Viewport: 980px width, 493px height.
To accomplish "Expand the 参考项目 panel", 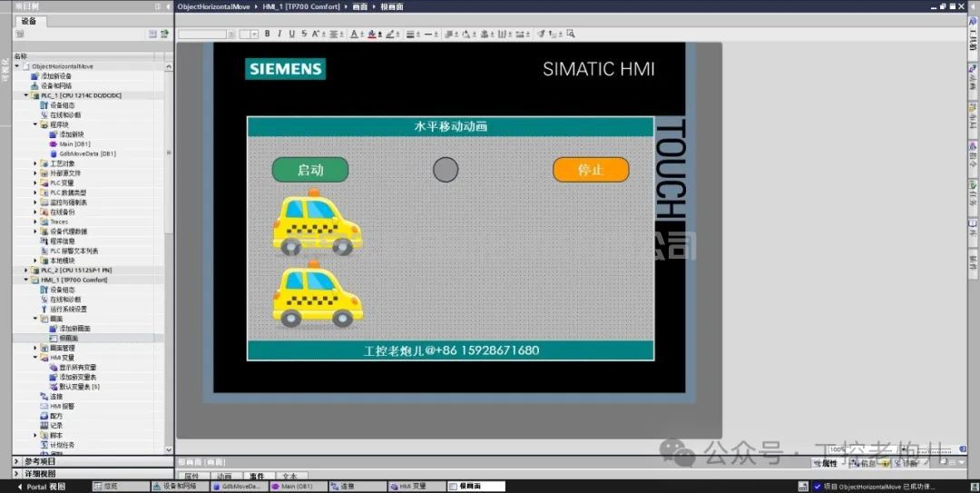I will pyautogui.click(x=16, y=461).
